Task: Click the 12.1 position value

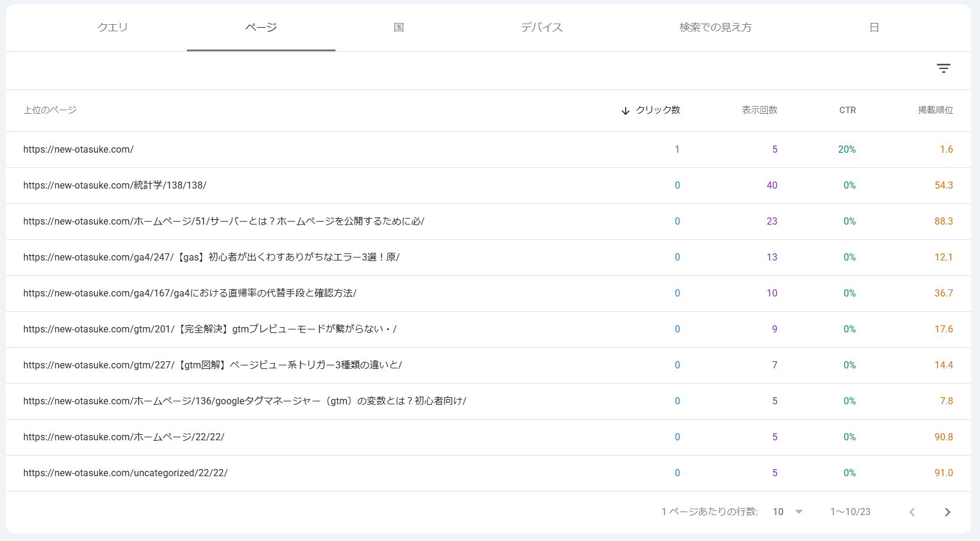Action: [x=943, y=258]
